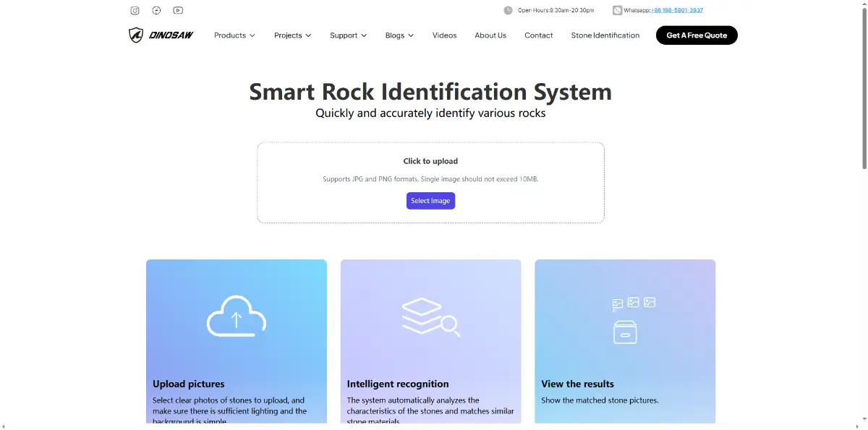
Task: Click the WhatsApp phone number link
Action: [677, 10]
